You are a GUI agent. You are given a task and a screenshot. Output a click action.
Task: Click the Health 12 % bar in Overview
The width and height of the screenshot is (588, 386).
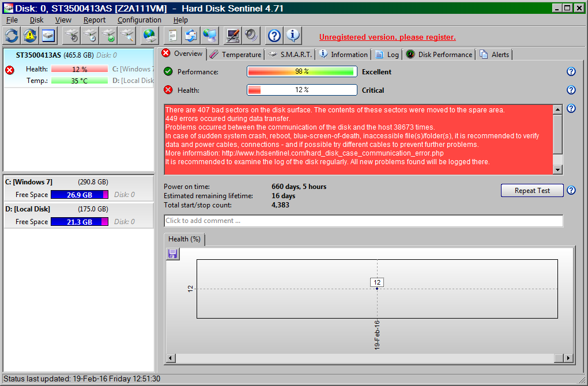[x=302, y=90]
